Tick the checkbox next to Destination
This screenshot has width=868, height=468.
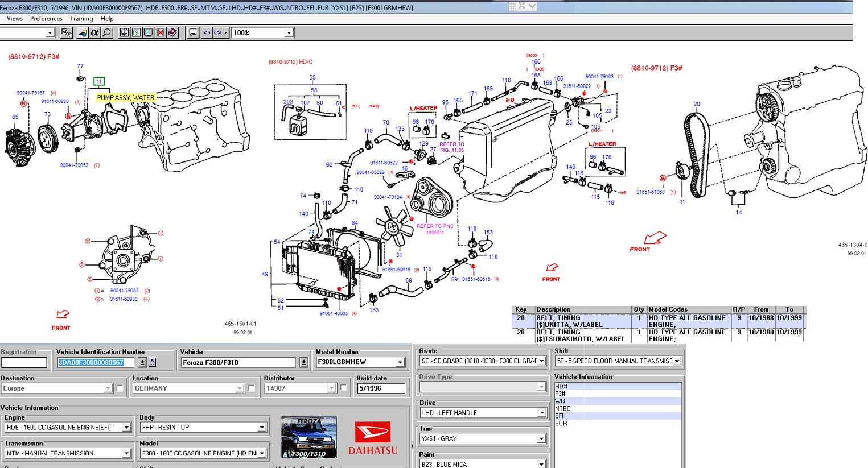[120, 388]
